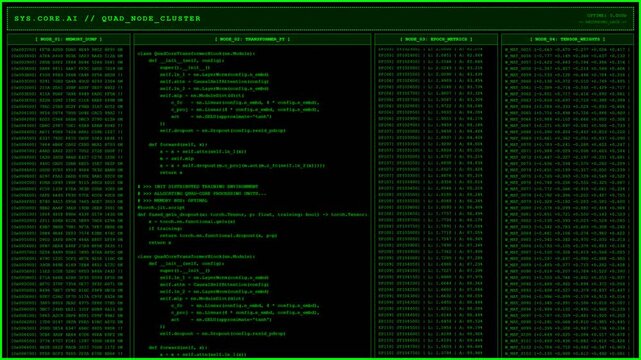Select the NODE_04: TENSOR_WEIGHTS panel header

pos(567,39)
